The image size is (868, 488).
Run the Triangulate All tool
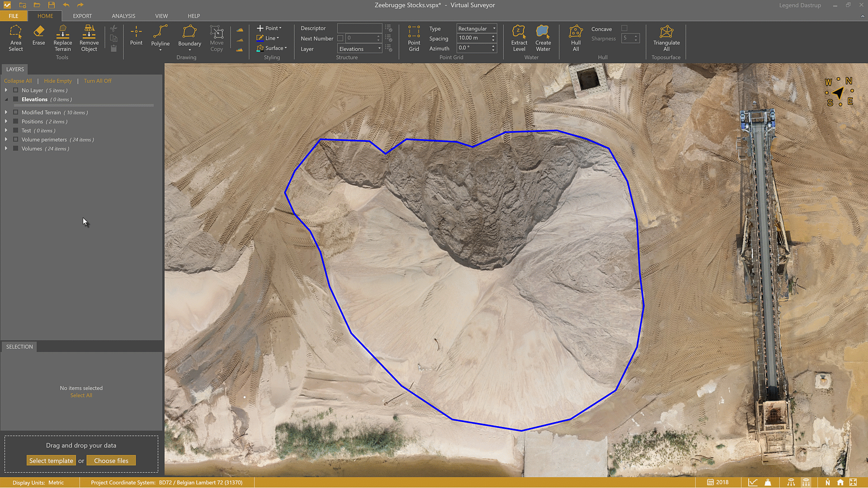coord(666,38)
